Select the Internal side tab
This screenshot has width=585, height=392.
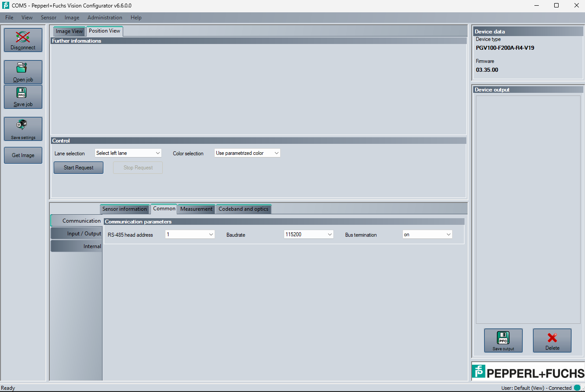[x=77, y=246]
